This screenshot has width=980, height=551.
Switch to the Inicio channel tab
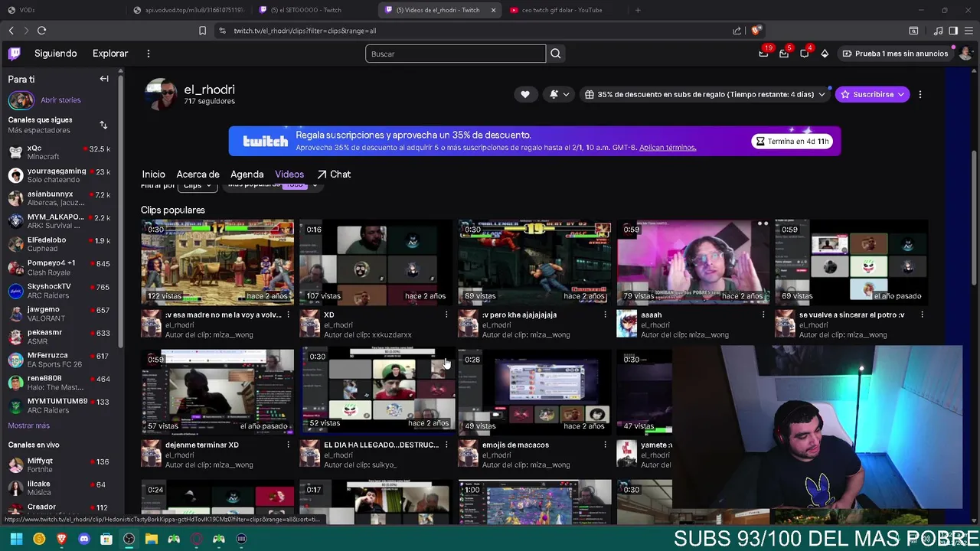point(153,174)
